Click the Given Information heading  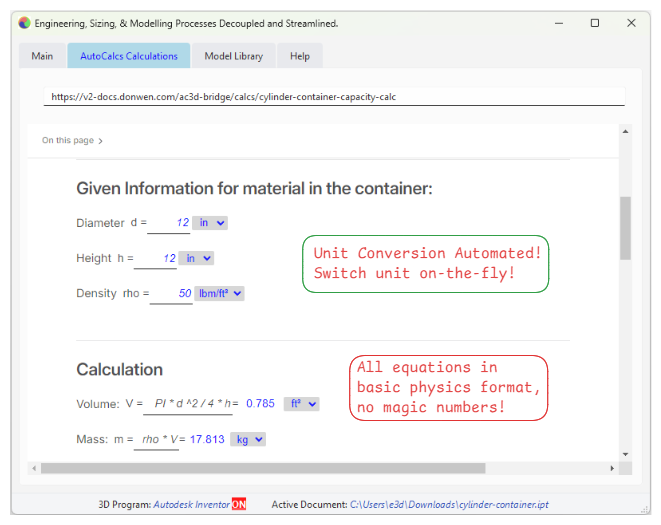(254, 188)
